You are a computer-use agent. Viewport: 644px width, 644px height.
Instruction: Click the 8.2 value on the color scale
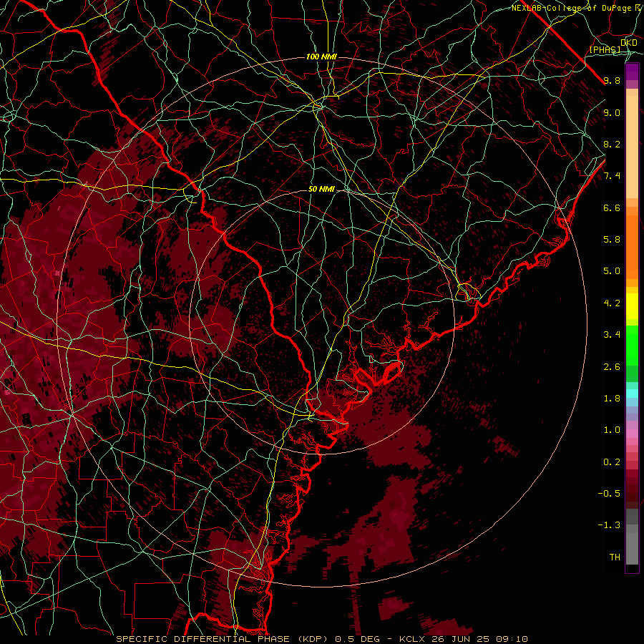point(612,144)
